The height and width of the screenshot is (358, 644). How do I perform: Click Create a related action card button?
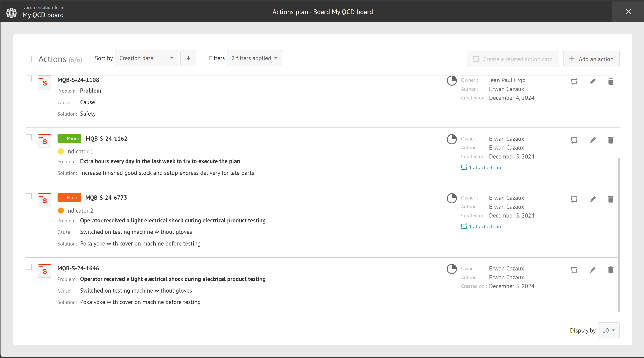[513, 59]
